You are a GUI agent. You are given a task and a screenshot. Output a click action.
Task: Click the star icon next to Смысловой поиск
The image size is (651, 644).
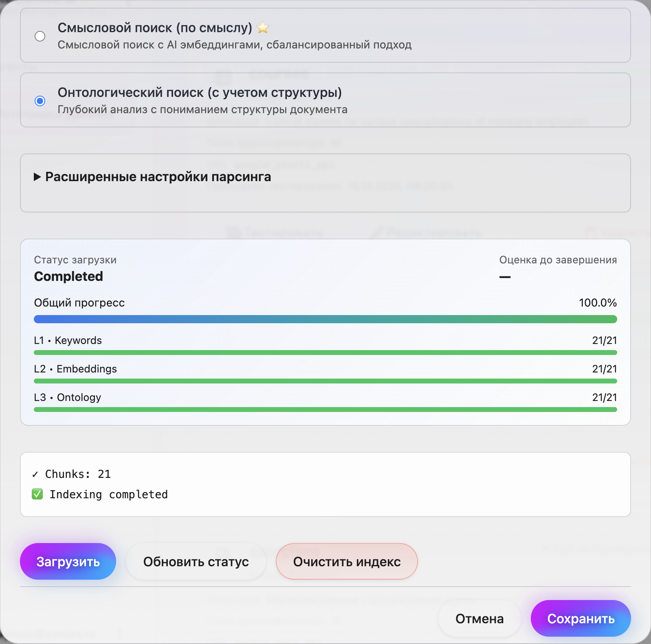tap(263, 28)
